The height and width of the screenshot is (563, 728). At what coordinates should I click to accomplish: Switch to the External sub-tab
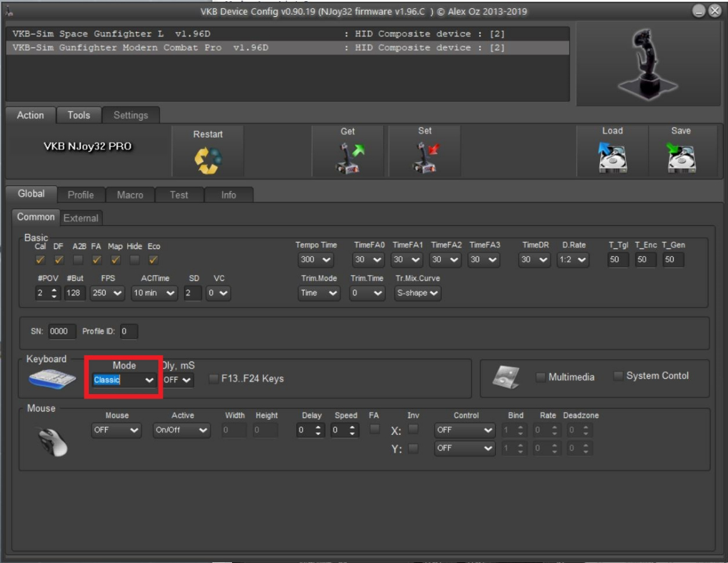click(81, 218)
